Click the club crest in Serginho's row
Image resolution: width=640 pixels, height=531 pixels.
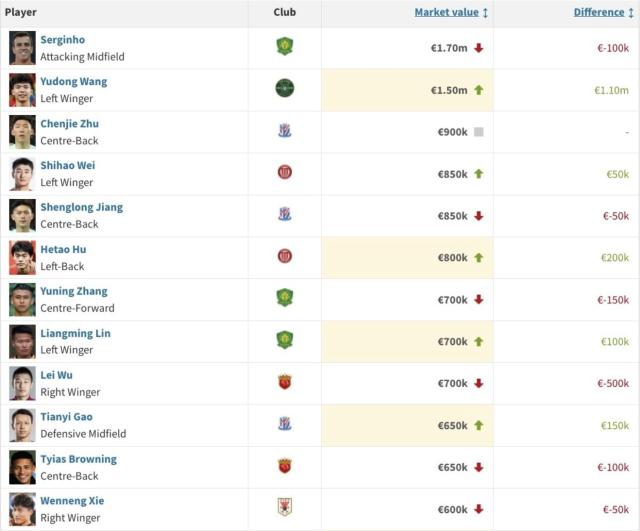284,47
